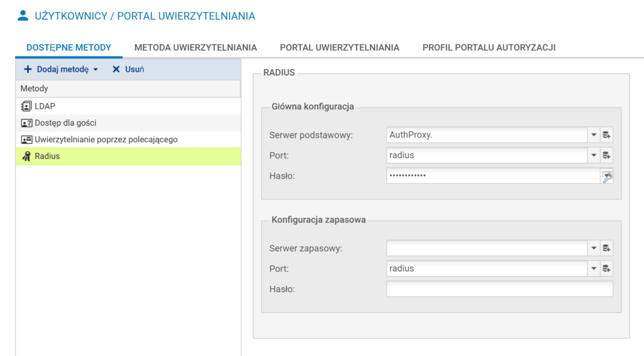Reveal main password with the key icon
644x356 pixels.
pyautogui.click(x=607, y=177)
